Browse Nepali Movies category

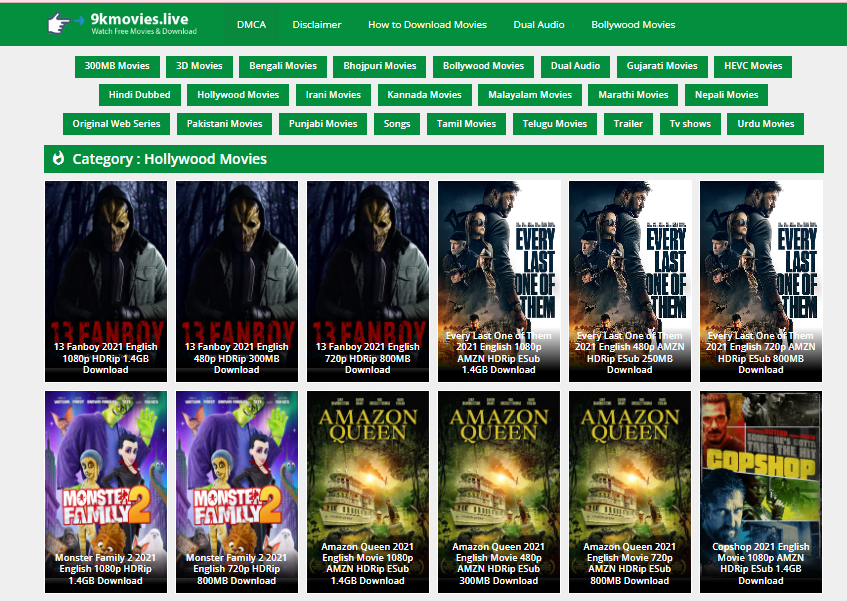(727, 95)
